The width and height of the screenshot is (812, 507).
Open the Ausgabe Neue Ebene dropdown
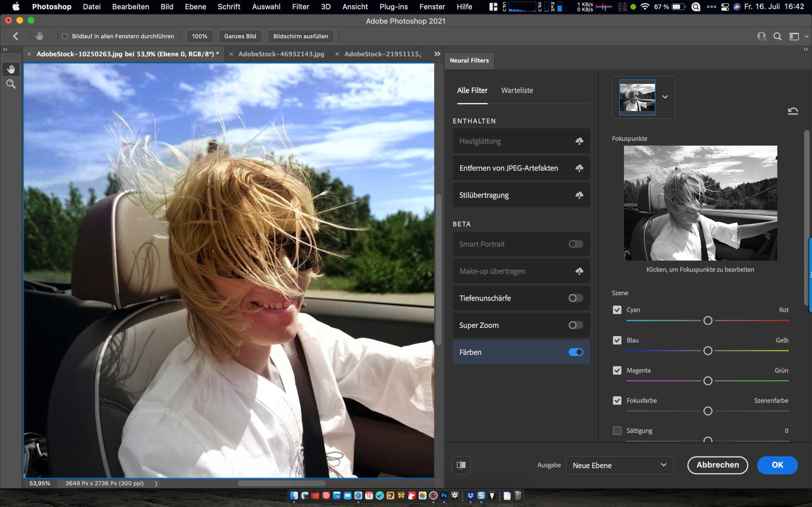[x=619, y=465]
